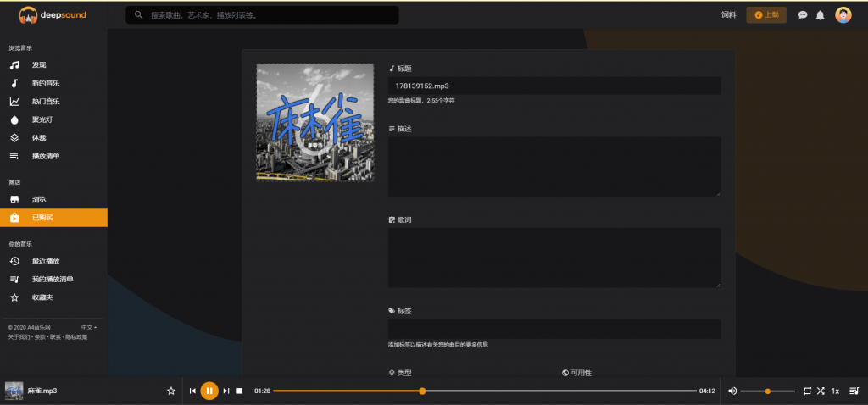Viewport: 868px width, 405px height.
Task: Open the notifications bell
Action: 821,15
